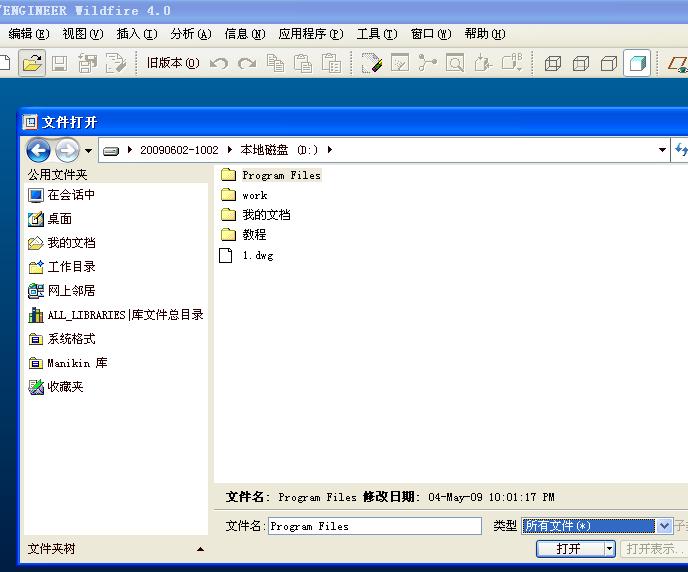This screenshot has height=572, width=688.
Task: Open the 工具(T) menu
Action: coord(377,34)
